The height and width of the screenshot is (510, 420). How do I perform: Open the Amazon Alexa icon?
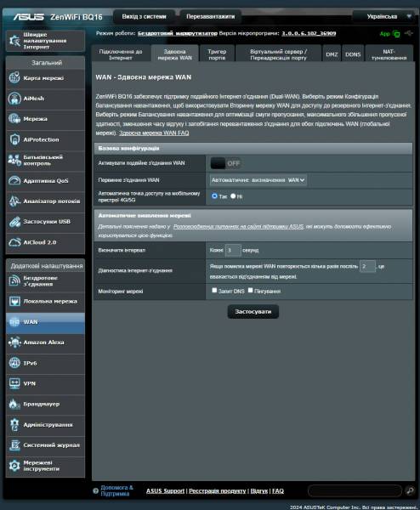pos(14,343)
